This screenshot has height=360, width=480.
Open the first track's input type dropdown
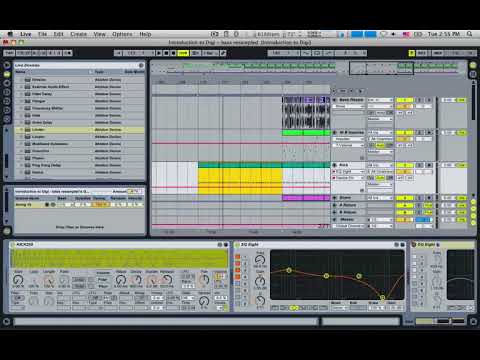tap(380, 100)
